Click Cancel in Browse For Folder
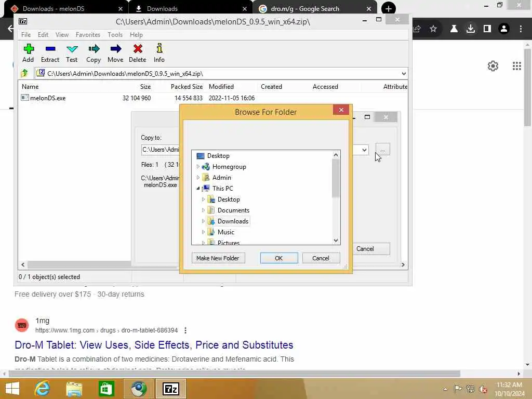 [321, 258]
